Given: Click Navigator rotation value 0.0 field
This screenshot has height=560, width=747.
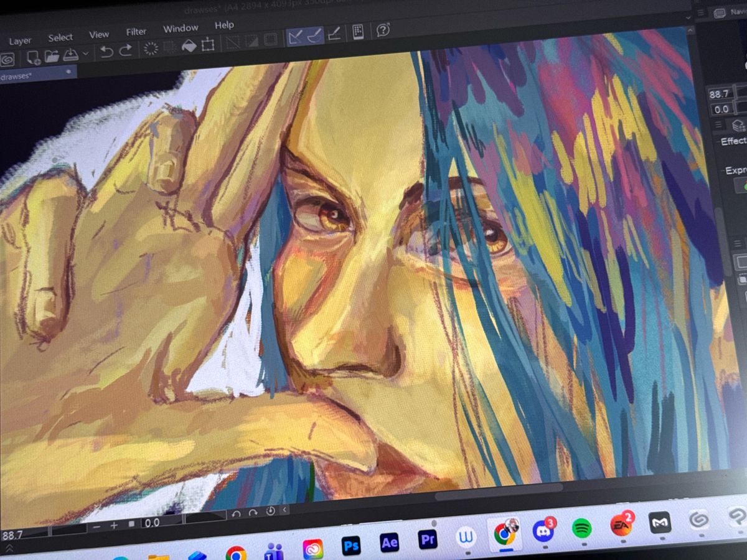Looking at the screenshot, I should 722,109.
